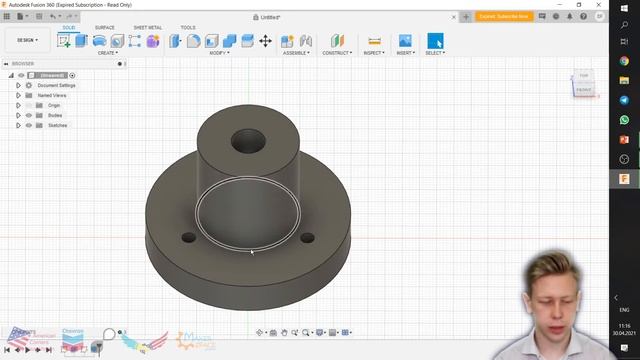Close the Untitled document tab

[x=453, y=17]
